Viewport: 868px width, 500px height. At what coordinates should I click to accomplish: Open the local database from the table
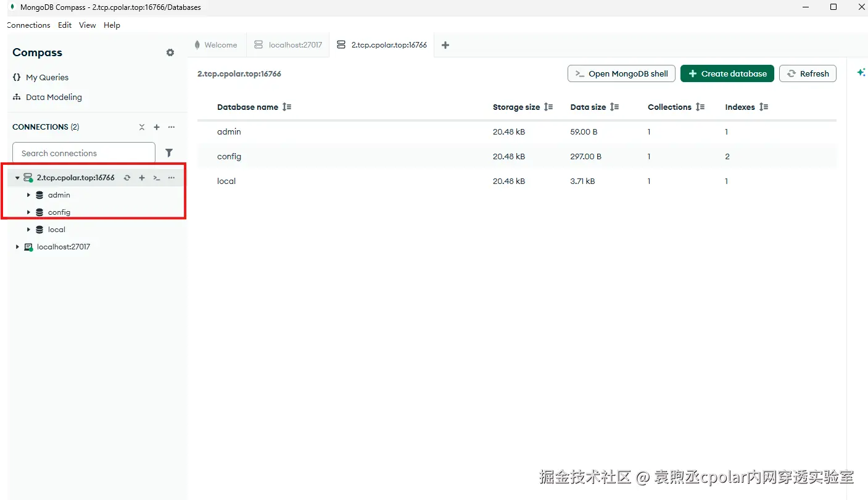click(226, 181)
